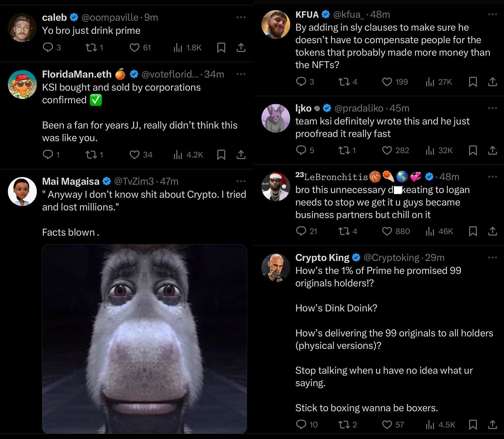The image size is (504, 439).
Task: View analytics on Crypto King's tweet
Action: tap(430, 424)
